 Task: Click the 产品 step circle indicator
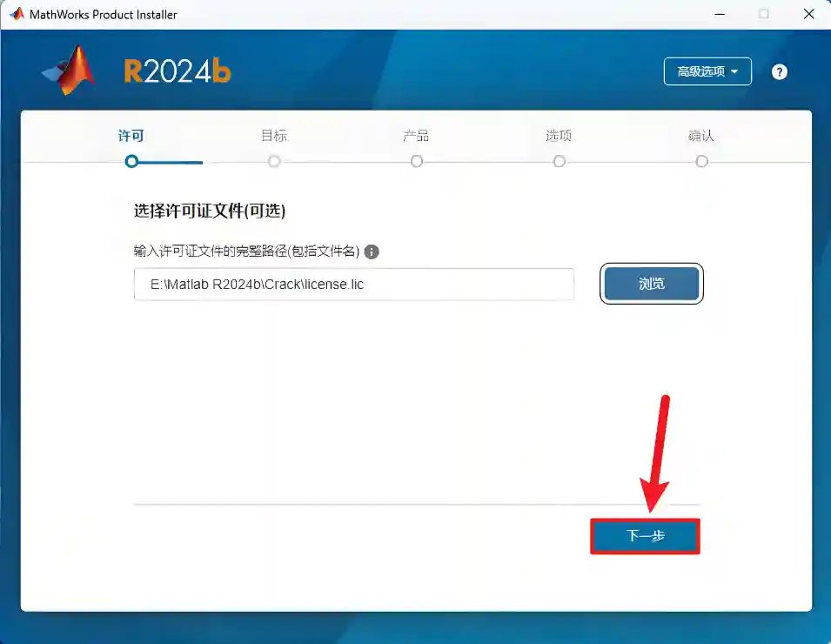pos(417,161)
